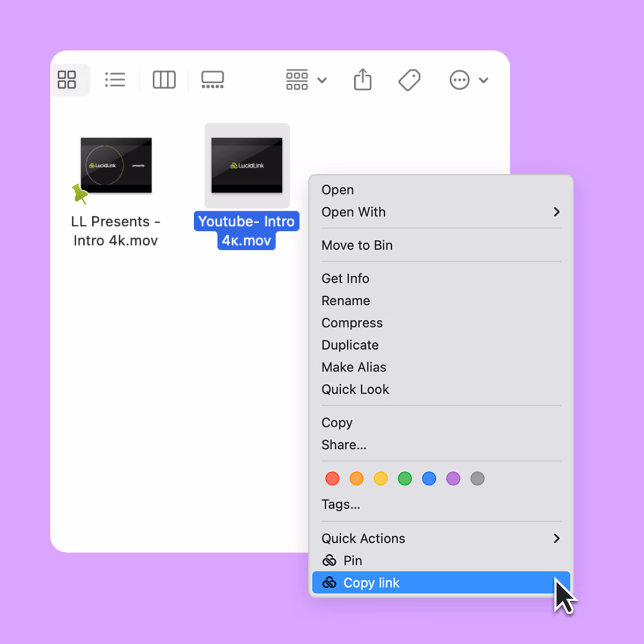Select Copy link for the file

click(x=370, y=583)
